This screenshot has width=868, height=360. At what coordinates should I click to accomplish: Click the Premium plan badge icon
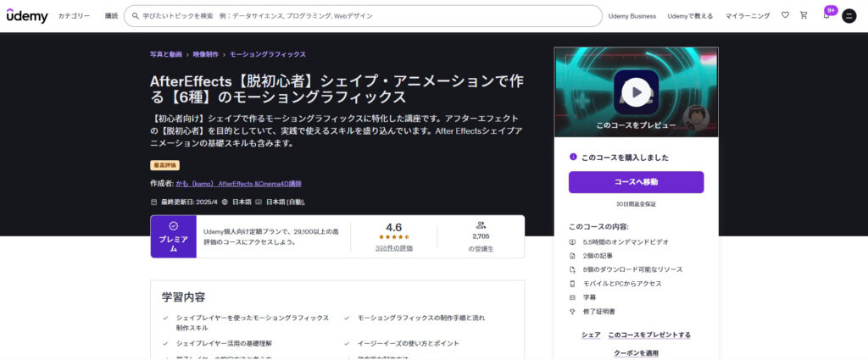click(173, 226)
